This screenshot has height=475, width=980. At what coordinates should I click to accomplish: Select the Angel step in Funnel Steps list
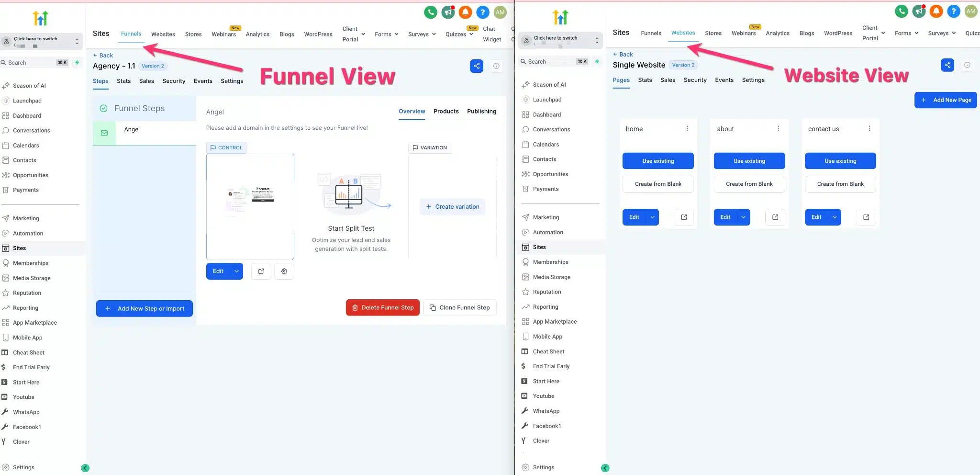coord(145,133)
